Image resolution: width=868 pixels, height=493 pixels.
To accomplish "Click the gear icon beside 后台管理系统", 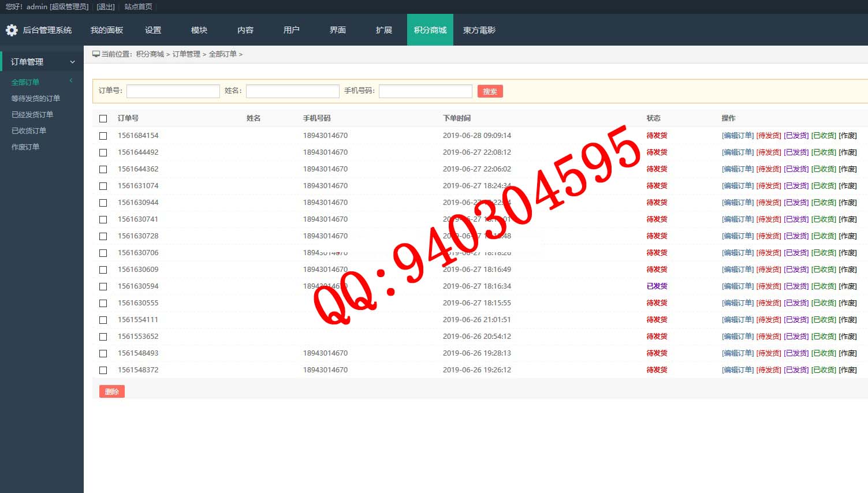I will click(12, 30).
